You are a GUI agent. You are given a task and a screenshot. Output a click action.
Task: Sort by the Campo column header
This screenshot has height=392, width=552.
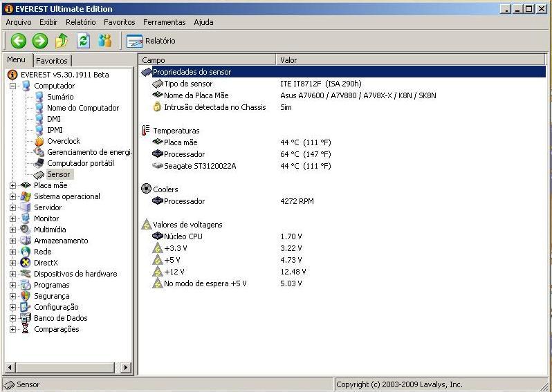click(208, 60)
